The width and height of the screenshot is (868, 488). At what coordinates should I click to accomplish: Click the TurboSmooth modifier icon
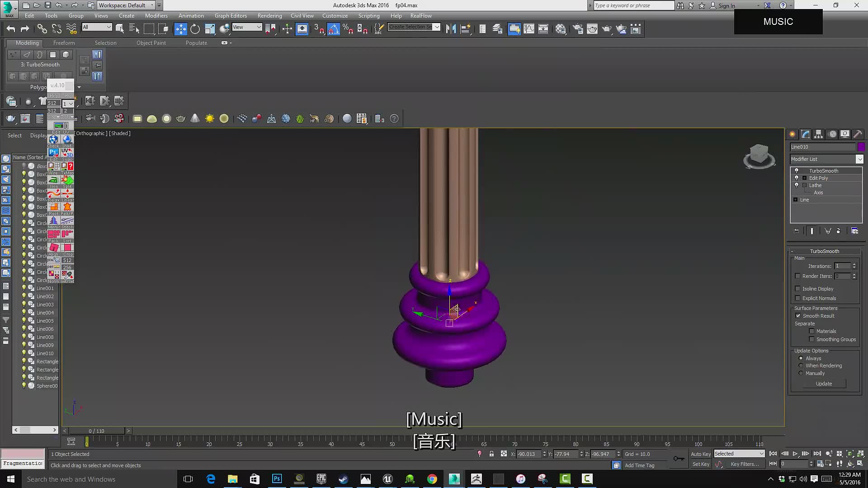pos(797,170)
